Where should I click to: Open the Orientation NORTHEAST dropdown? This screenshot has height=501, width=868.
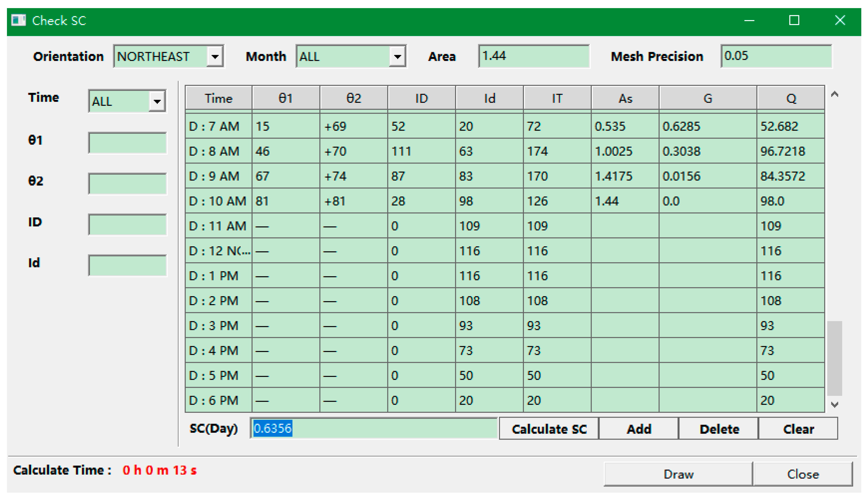tap(215, 56)
